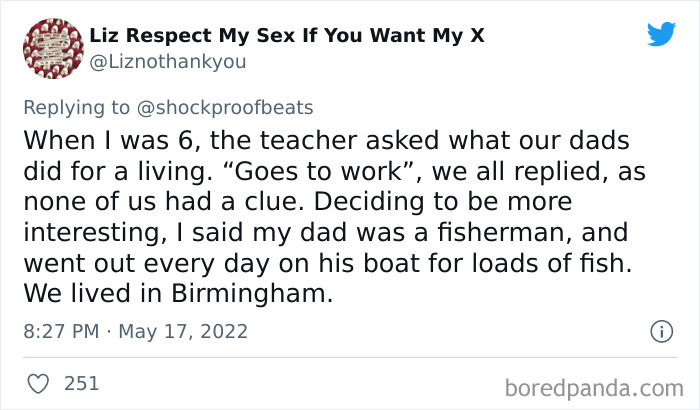View the 251 likes count
Screen dimensions: 700x410
pos(81,383)
